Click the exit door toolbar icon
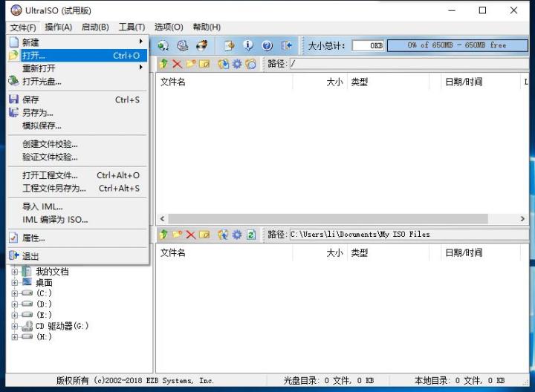Image resolution: width=535 pixels, height=392 pixels. click(x=286, y=45)
